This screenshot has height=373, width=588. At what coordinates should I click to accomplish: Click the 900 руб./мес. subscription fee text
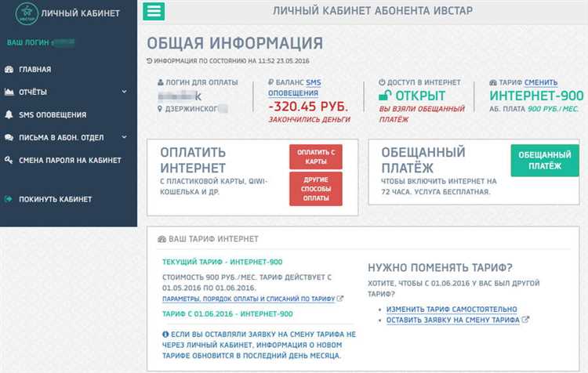tap(554, 109)
